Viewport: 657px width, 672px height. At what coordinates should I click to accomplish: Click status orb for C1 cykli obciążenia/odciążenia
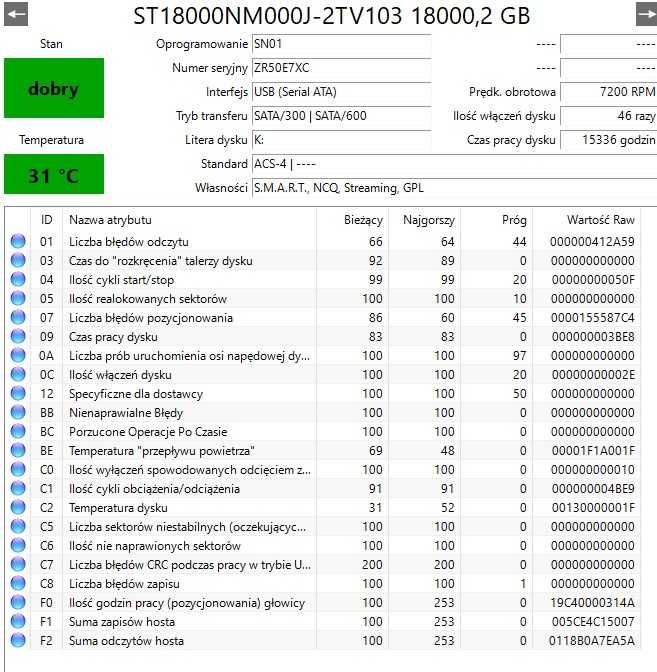[x=18, y=488]
